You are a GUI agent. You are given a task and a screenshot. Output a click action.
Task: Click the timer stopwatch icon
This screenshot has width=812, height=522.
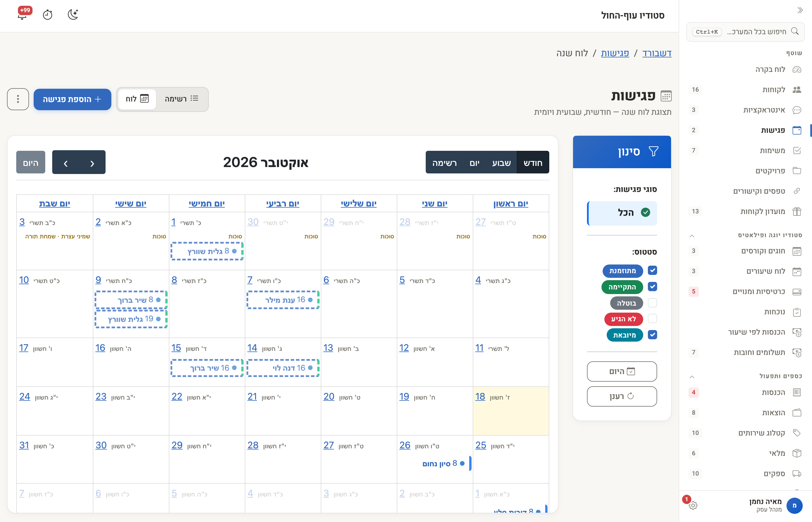pyautogui.click(x=48, y=15)
